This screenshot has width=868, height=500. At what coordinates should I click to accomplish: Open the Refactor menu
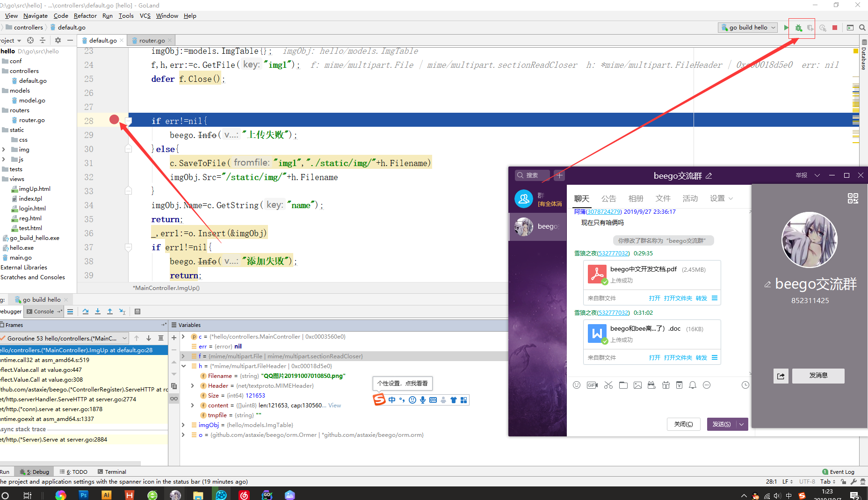coord(85,15)
